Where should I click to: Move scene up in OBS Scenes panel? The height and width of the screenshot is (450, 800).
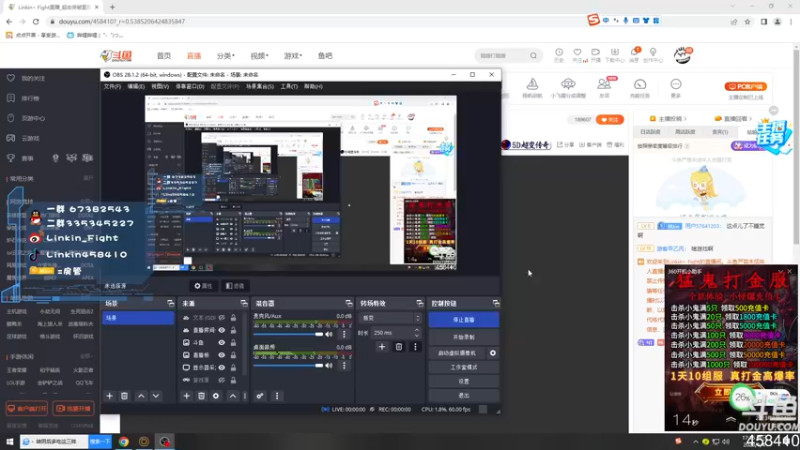click(141, 396)
